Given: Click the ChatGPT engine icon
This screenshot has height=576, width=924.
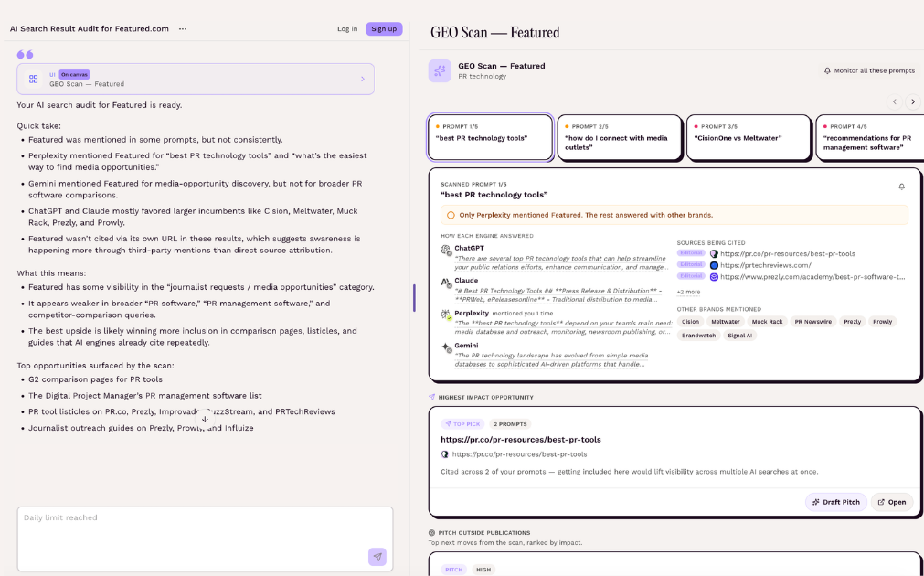Looking at the screenshot, I should (446, 250).
